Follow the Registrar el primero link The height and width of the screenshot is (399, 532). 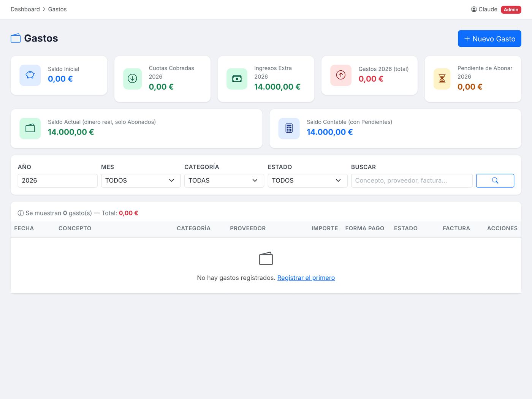306,278
